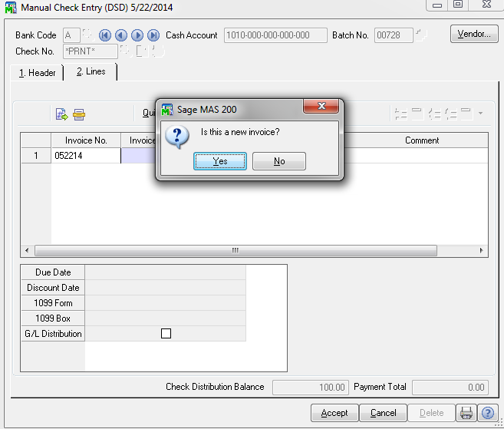The width and height of the screenshot is (504, 429).
Task: Click the document export icon in lines toolbar
Action: pyautogui.click(x=62, y=114)
